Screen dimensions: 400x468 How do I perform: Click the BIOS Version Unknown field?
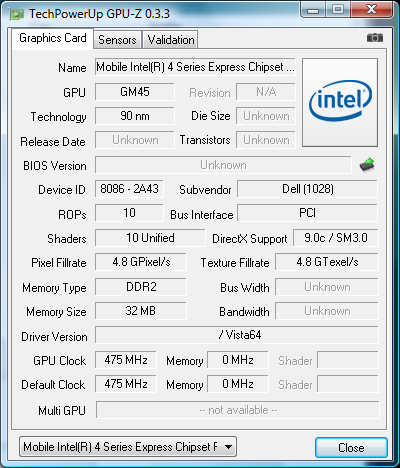[x=223, y=165]
